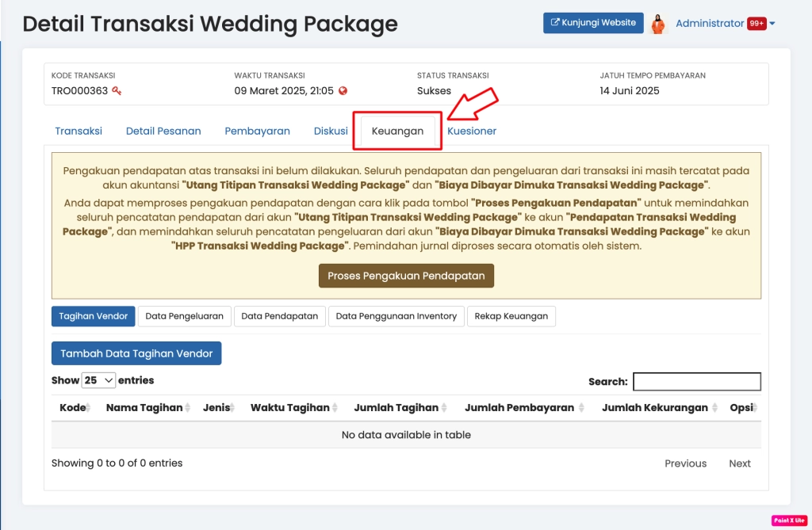Select the Detail Pesanan tab
Viewport: 812px width, 530px height.
click(x=163, y=132)
